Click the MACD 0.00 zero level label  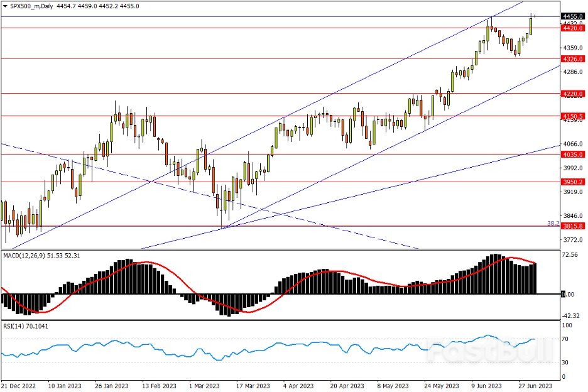click(567, 294)
